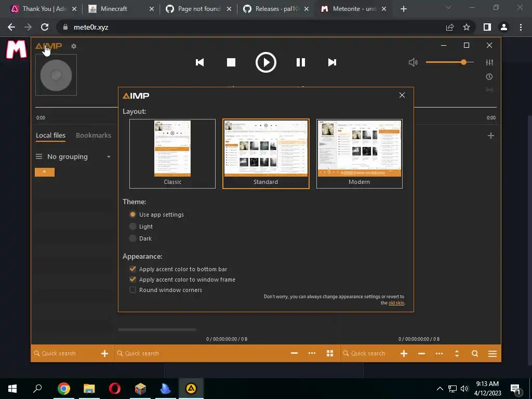Share this page icon in address bar

(450, 27)
